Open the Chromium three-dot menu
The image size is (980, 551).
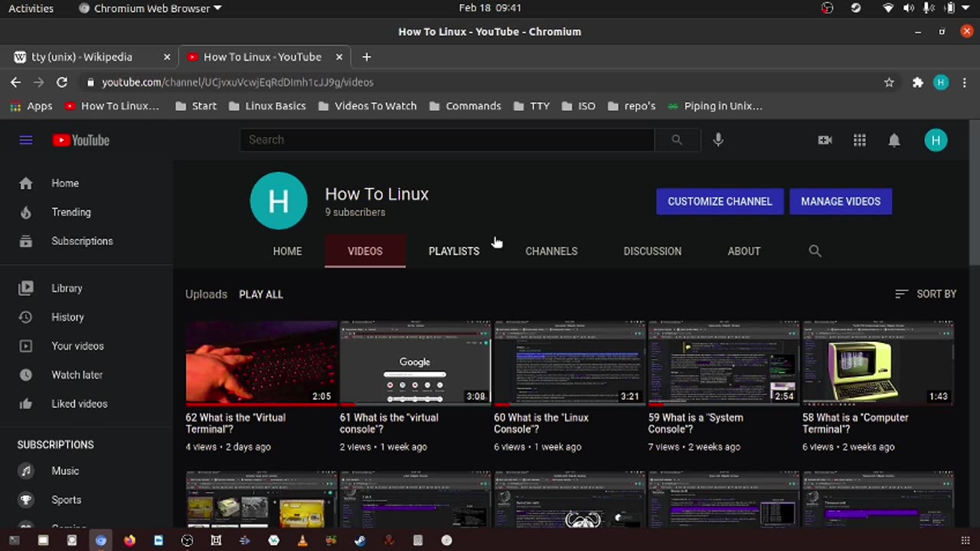(965, 82)
